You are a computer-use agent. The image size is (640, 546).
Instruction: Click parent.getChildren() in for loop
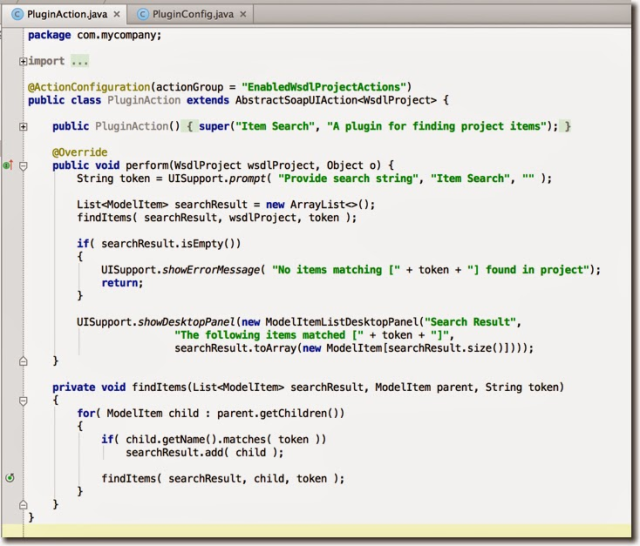coord(278,413)
